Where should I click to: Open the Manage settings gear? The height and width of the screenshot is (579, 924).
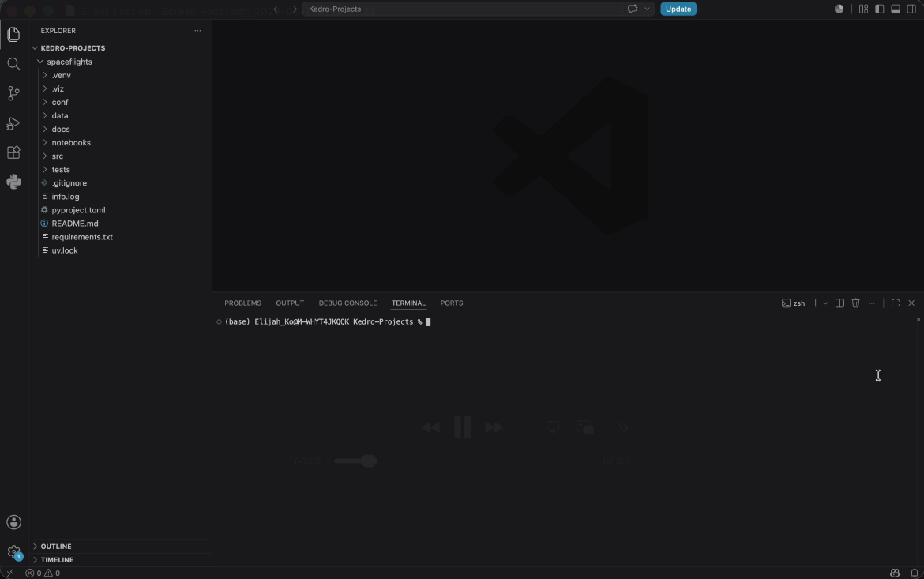click(x=13, y=552)
